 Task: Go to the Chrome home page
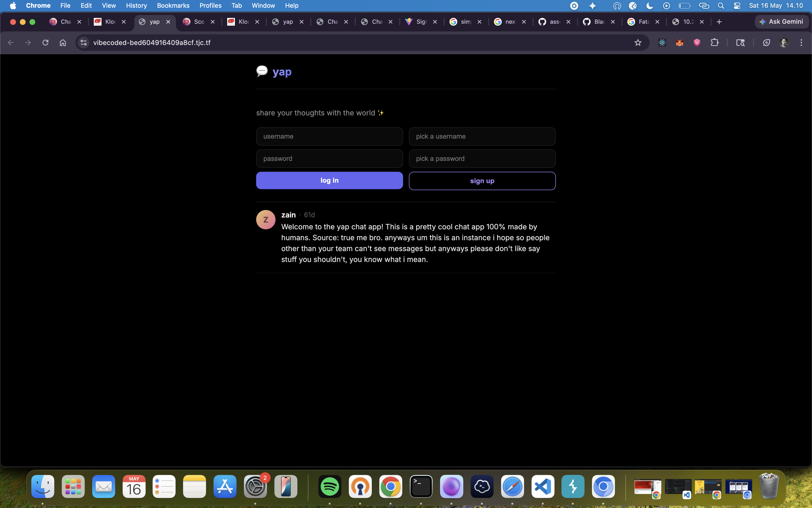[63, 43]
